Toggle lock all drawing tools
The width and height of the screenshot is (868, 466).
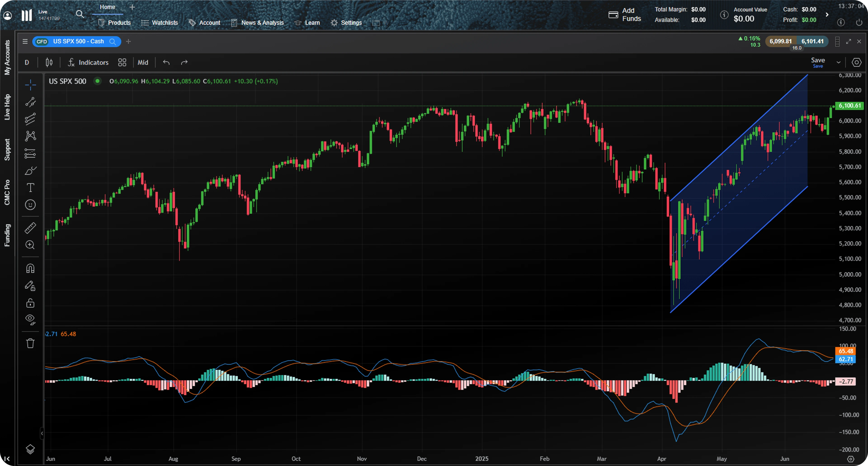click(30, 303)
